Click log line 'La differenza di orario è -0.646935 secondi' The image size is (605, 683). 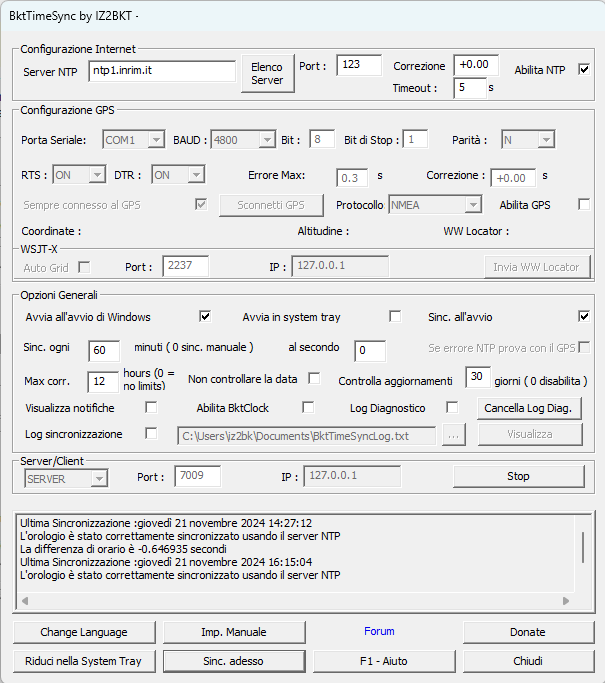point(123,549)
